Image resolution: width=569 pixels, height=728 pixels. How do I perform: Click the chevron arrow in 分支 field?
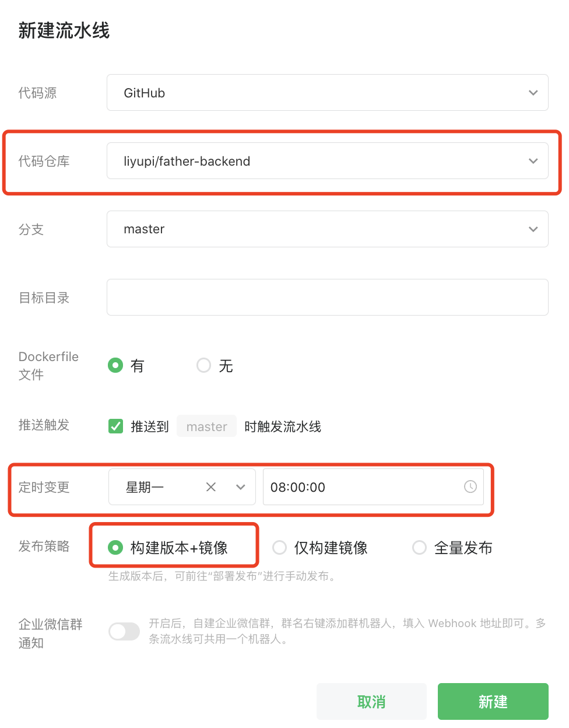(x=533, y=229)
